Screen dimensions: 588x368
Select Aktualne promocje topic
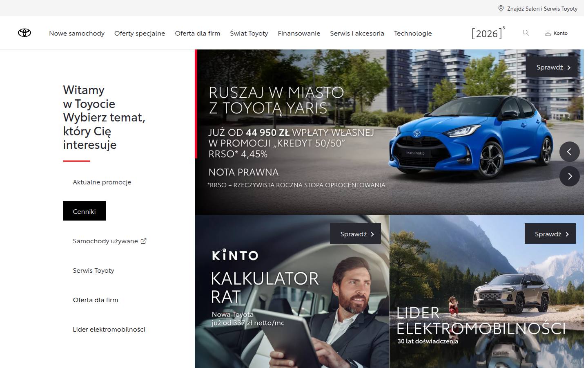[102, 182]
